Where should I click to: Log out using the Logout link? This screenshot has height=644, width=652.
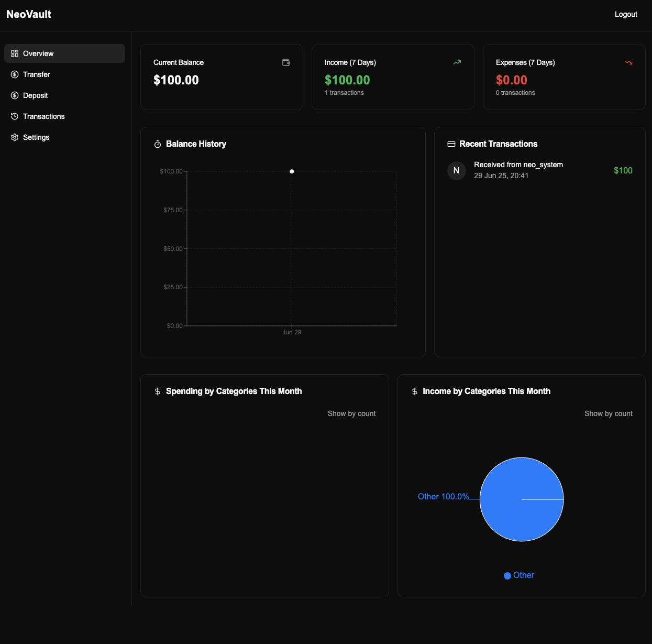pyautogui.click(x=626, y=14)
